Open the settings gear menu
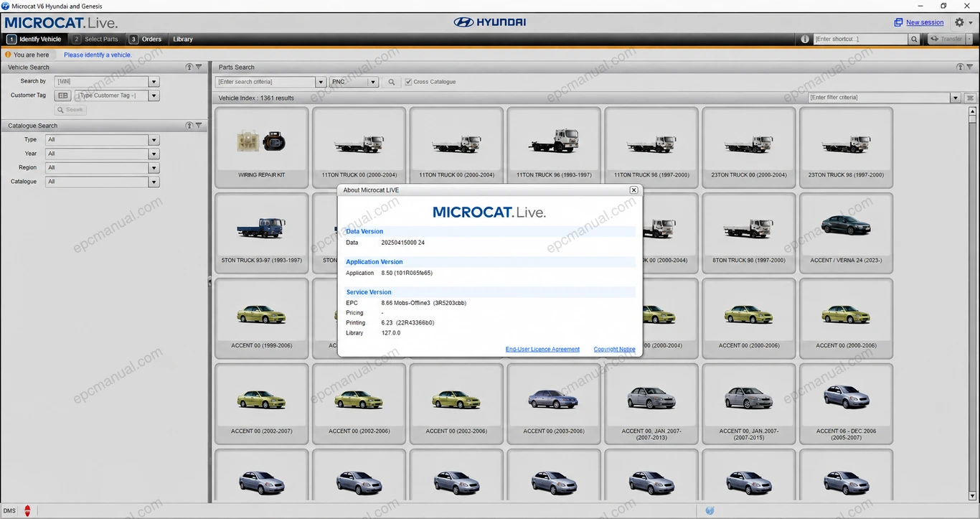 (959, 22)
